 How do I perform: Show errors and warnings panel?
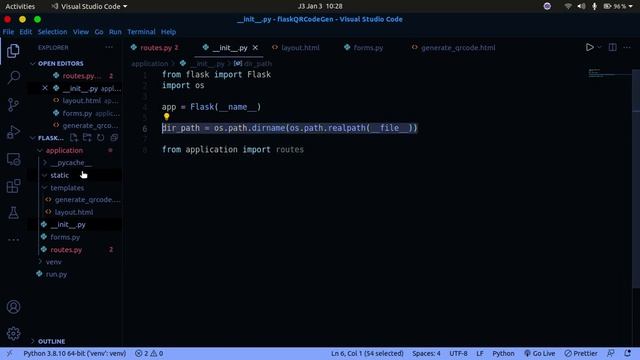(x=149, y=353)
